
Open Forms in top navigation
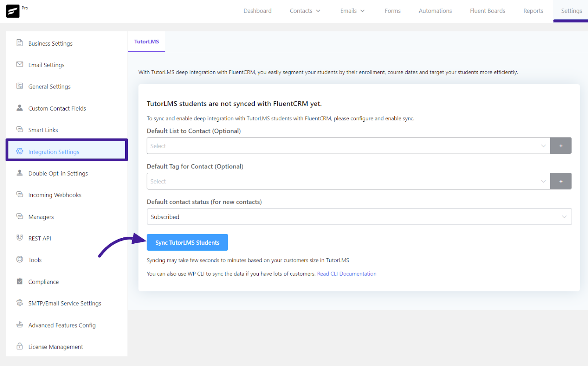393,11
